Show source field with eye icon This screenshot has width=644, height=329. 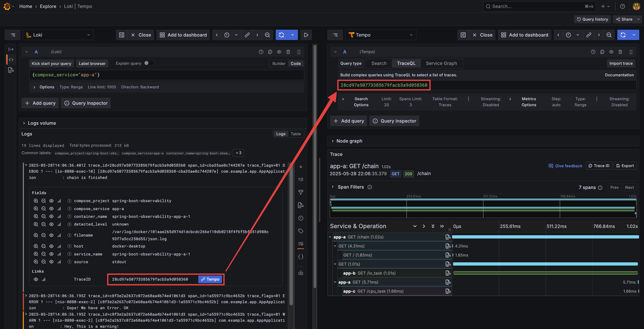click(51, 262)
